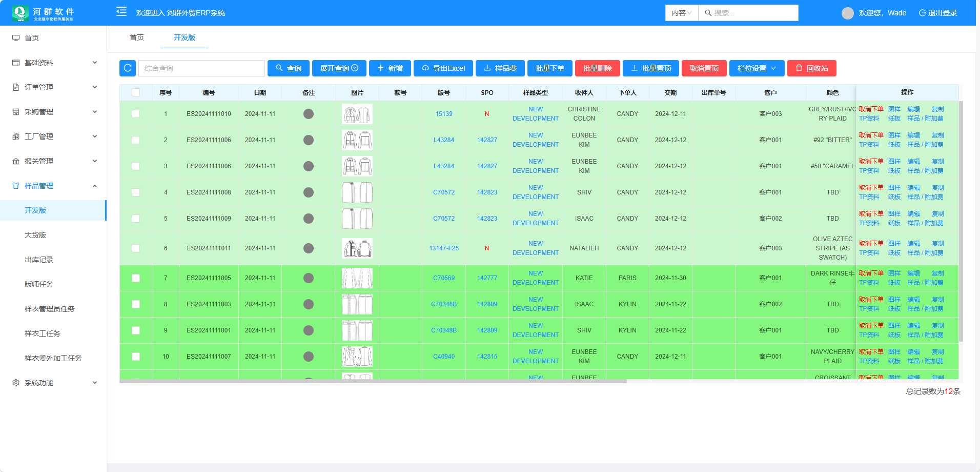Click the grey remark dot in row 1
Image resolution: width=980 pixels, height=472 pixels.
pos(309,114)
